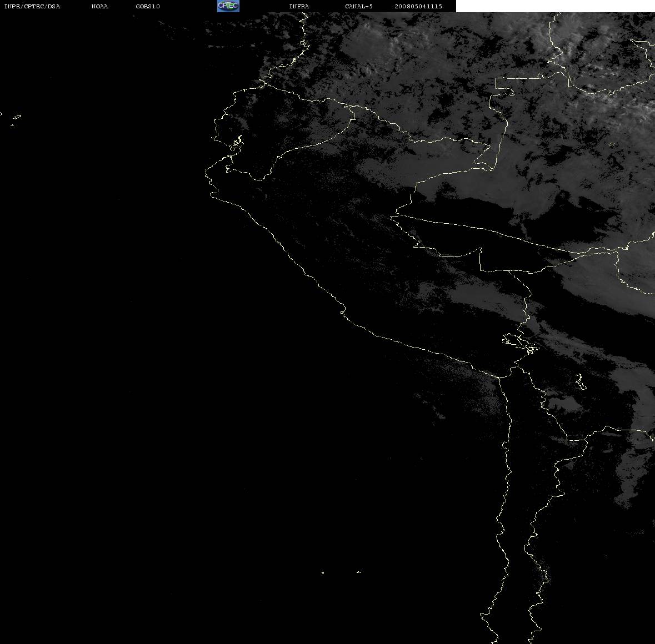This screenshot has height=644, width=655.
Task: Click the Peru-Bolivia-Brazil triple border point
Action: point(481,250)
